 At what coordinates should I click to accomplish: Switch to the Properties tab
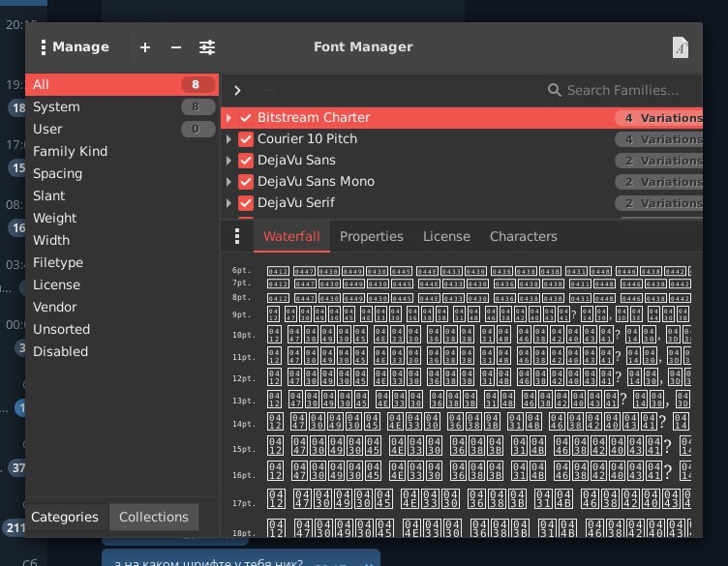(372, 237)
